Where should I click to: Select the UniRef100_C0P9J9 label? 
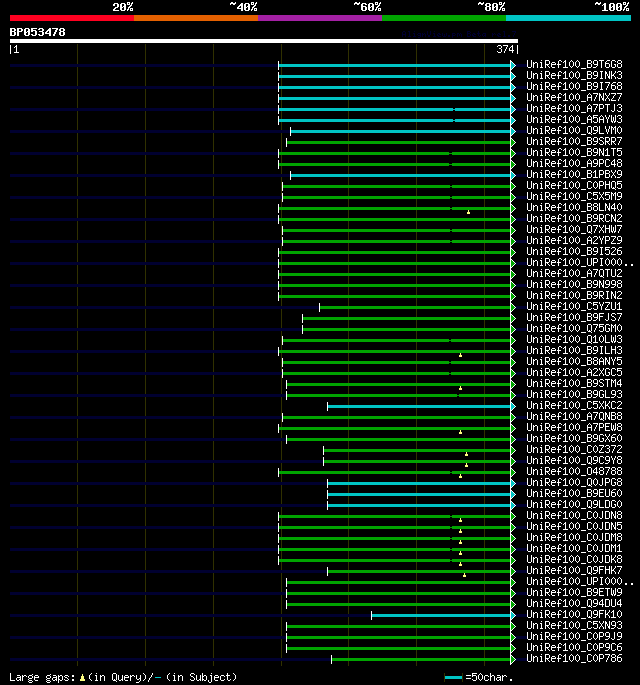tap(574, 636)
